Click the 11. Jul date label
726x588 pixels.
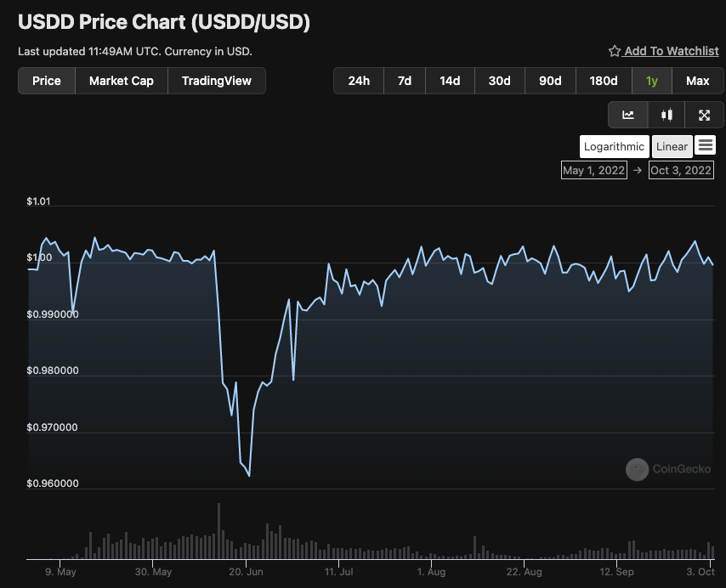tap(338, 572)
